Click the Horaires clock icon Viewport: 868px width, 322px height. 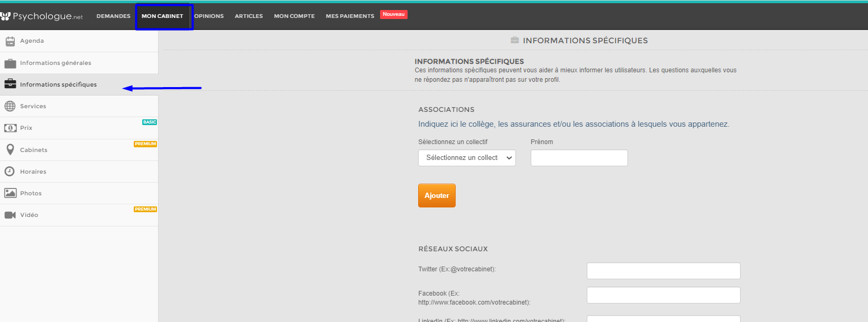click(x=10, y=172)
